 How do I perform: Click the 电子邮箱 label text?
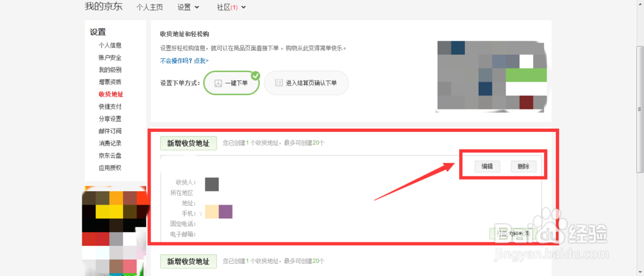tap(183, 234)
